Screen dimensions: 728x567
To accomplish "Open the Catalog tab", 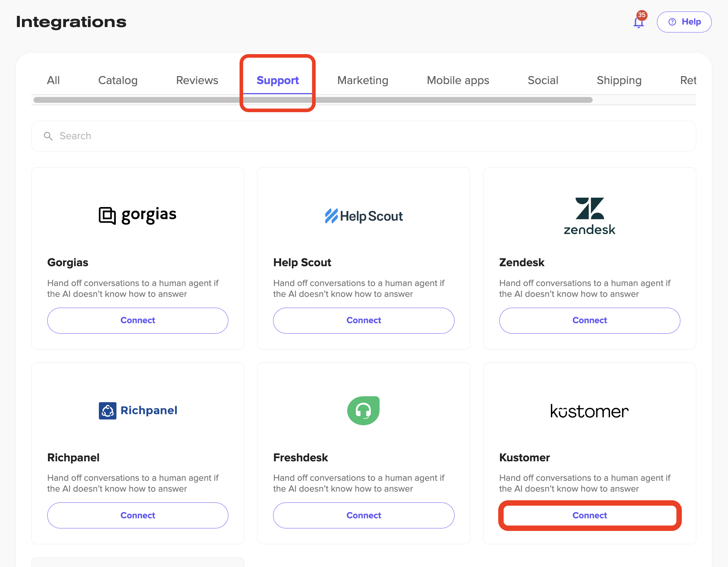I will (x=118, y=80).
